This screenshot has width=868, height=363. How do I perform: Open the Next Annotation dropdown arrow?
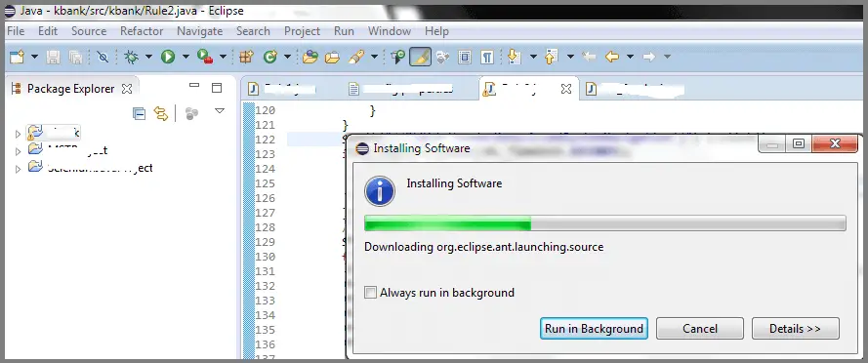533,57
